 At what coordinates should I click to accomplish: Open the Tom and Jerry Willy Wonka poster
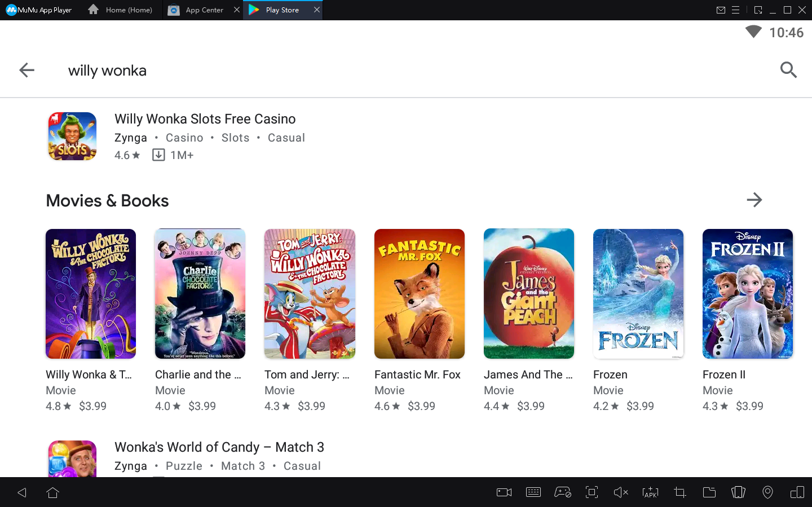coord(310,294)
